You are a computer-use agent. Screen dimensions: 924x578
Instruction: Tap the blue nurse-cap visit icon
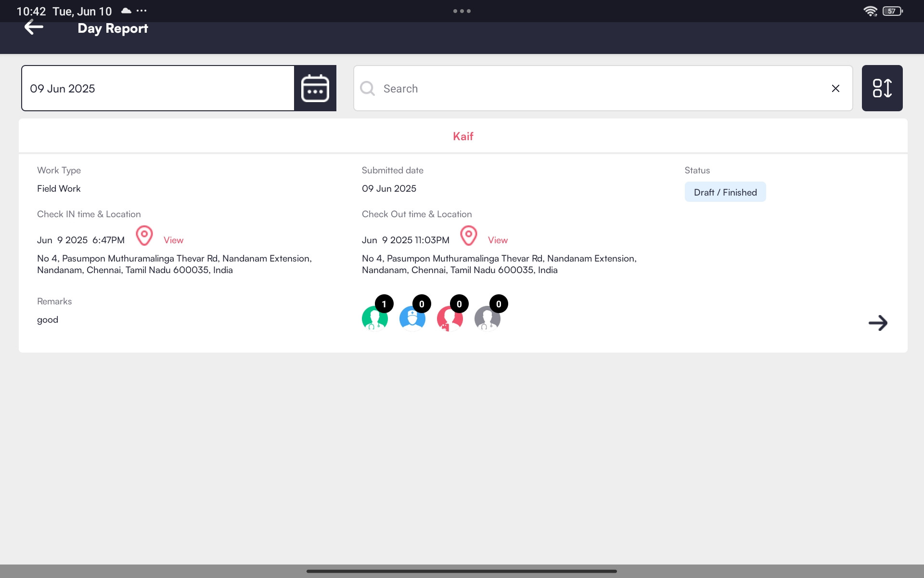coord(412,319)
